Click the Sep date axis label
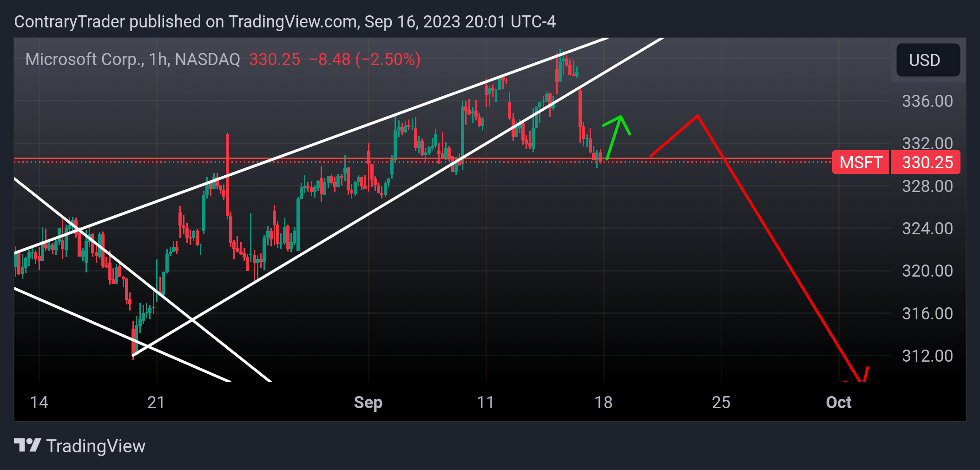This screenshot has width=980, height=470. pos(368,403)
